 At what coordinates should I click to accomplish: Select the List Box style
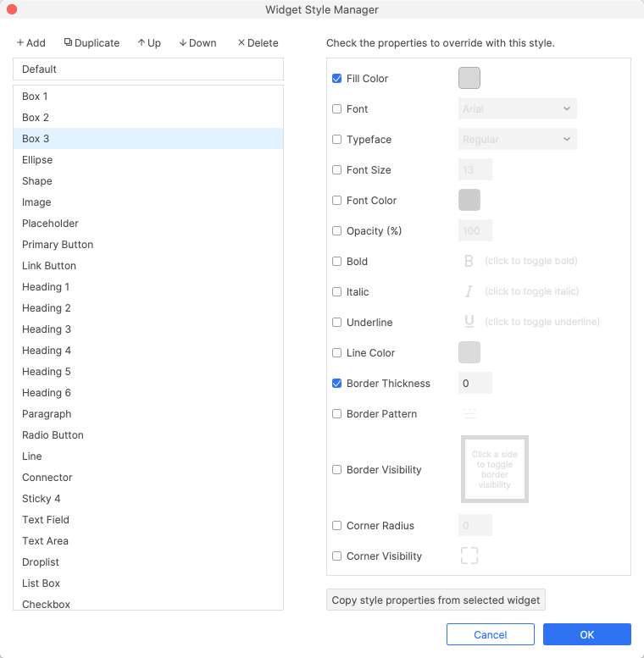(x=148, y=583)
